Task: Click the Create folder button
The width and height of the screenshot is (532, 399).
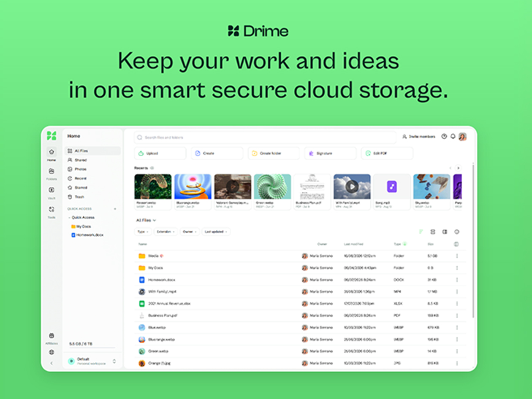Action: click(274, 154)
